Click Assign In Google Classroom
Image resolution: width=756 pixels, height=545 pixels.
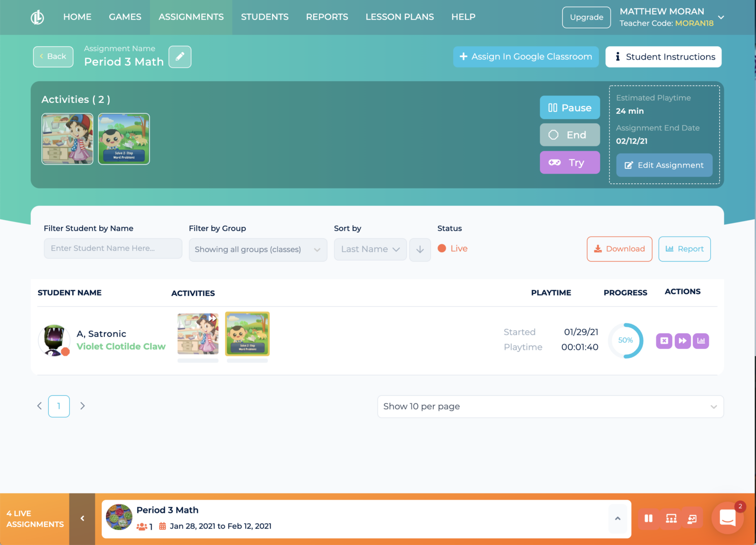coord(525,57)
